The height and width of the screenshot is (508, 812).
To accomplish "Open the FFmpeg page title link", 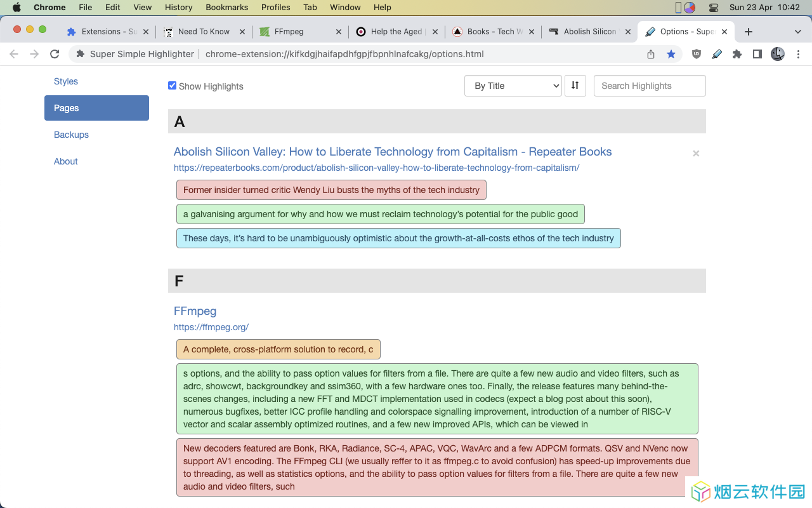I will tap(195, 311).
